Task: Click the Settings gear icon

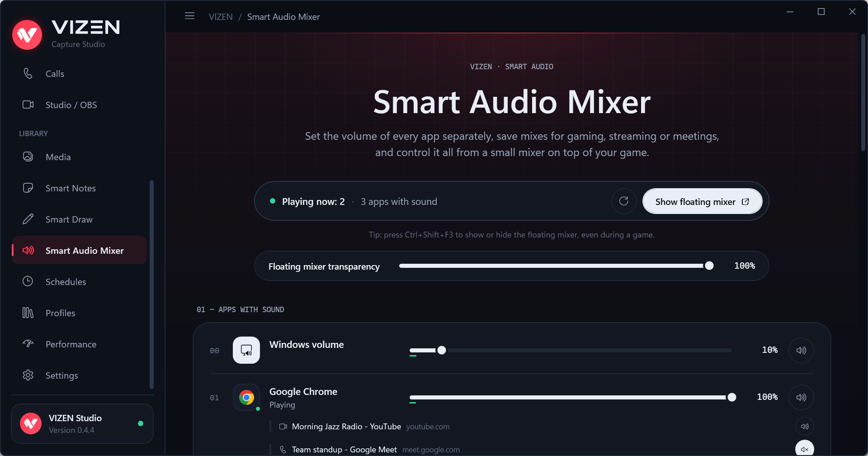Action: pos(28,375)
